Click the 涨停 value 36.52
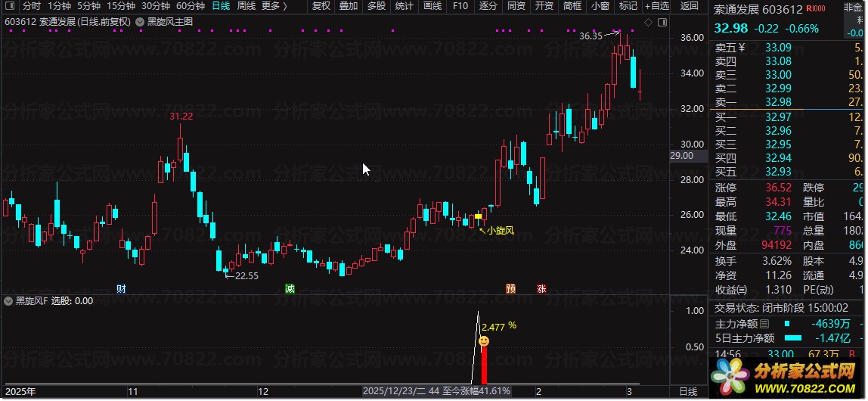This screenshot has height=401, width=868. [778, 188]
